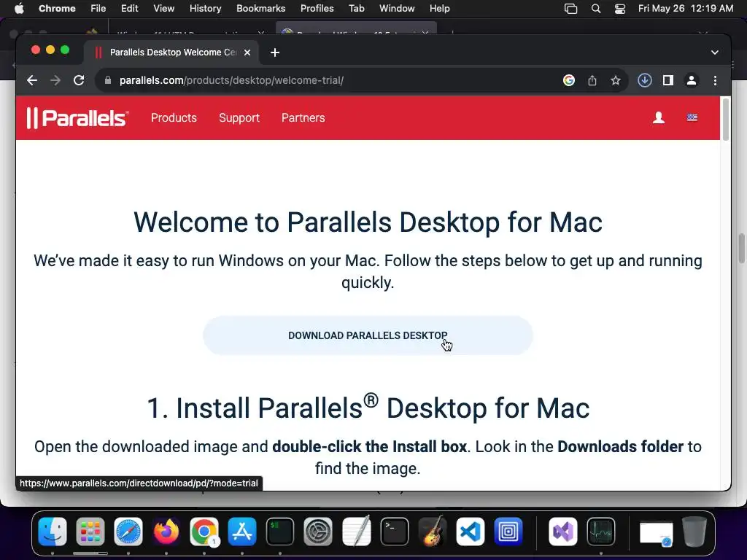Screen dimensions: 747x560
Task: Open App Store from the Dock
Action: point(242,531)
